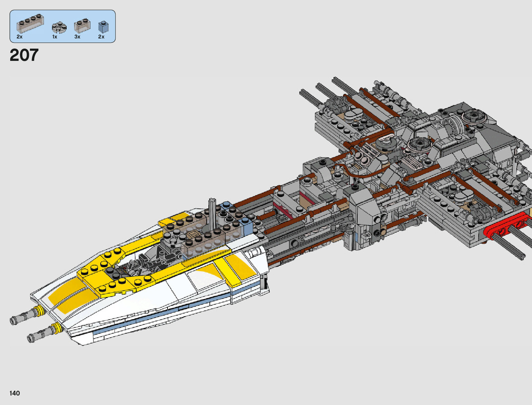
Task: Click the 1x4 brick in parts list
Action: pos(30,24)
